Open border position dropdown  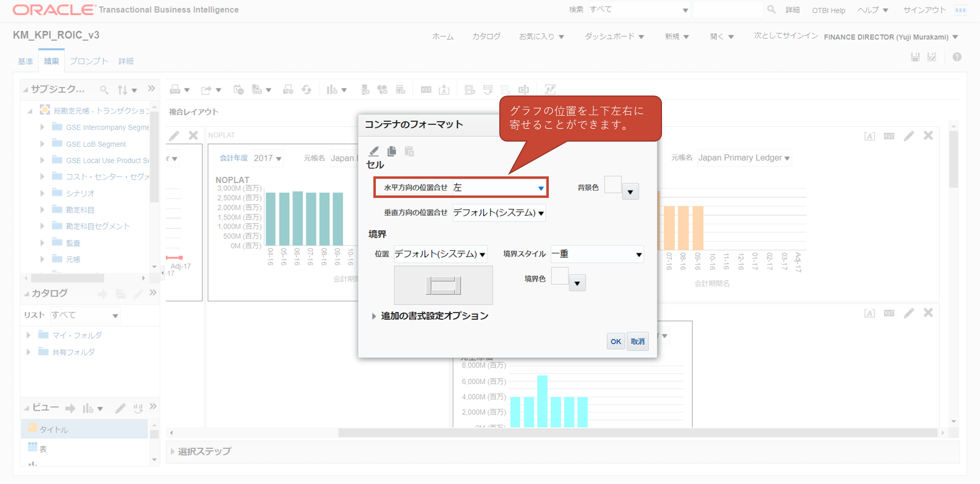coord(440,254)
